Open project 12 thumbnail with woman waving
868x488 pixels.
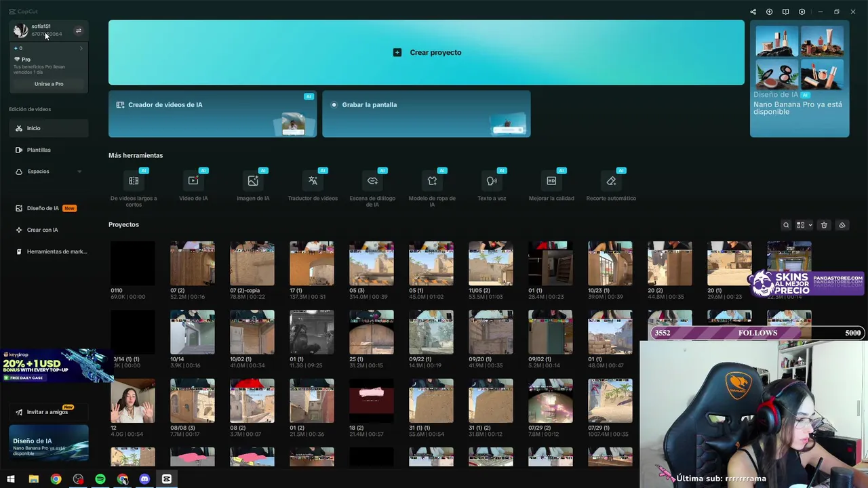point(133,401)
